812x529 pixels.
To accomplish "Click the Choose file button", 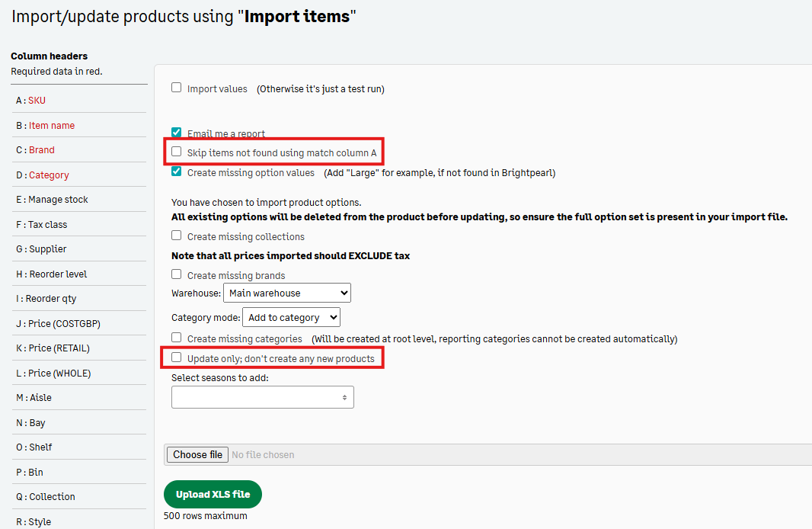I will coord(197,454).
